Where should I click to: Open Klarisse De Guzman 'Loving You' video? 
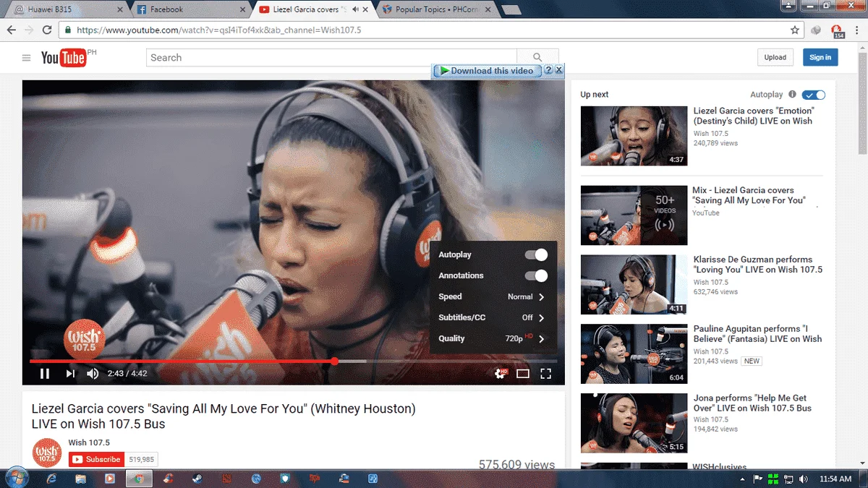pyautogui.click(x=758, y=265)
